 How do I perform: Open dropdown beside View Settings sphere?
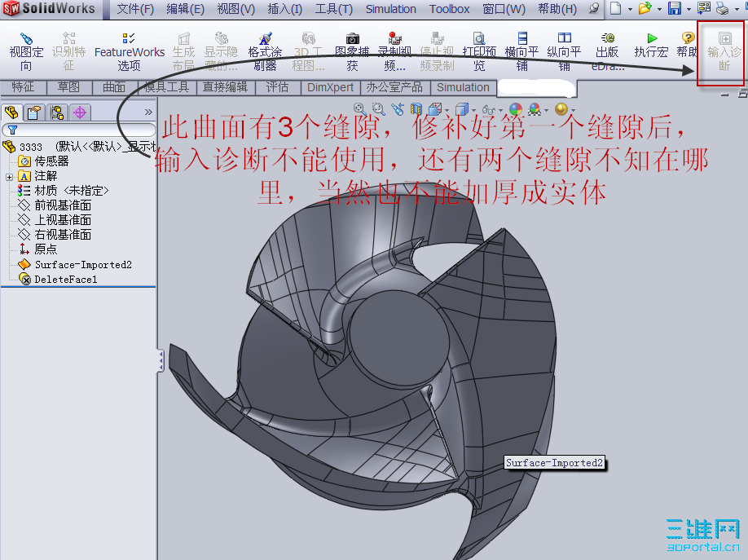573,110
